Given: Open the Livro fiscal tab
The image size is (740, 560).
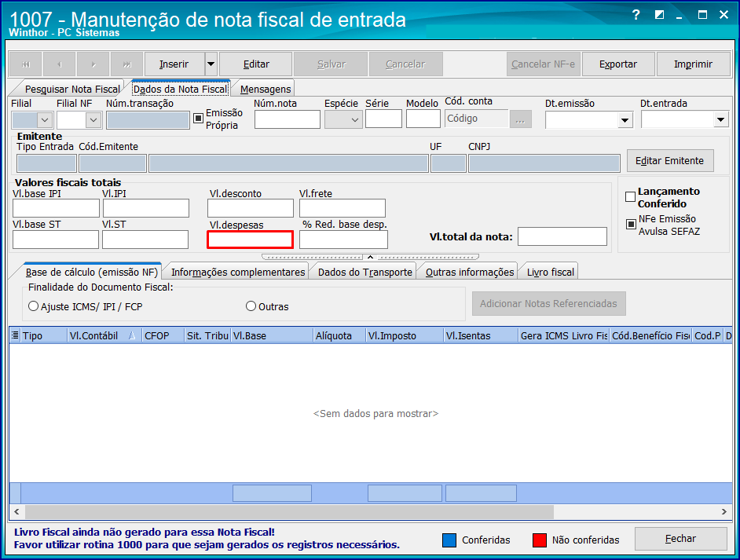Looking at the screenshot, I should [x=550, y=273].
